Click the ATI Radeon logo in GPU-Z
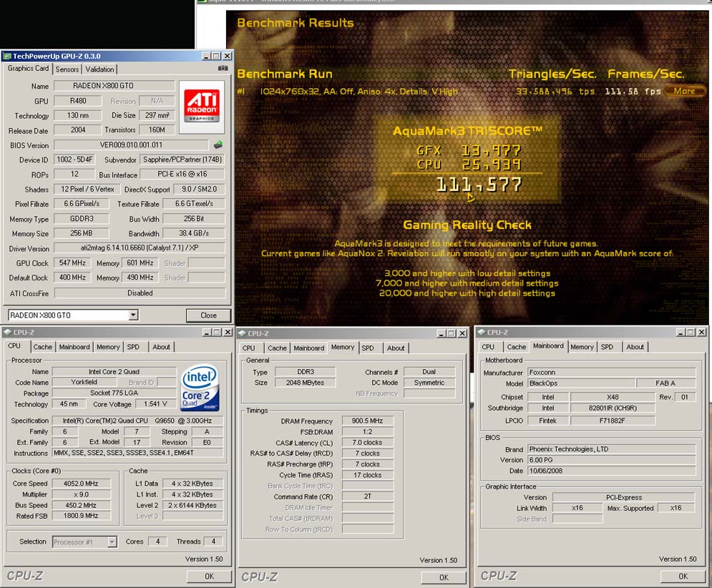 pos(202,107)
